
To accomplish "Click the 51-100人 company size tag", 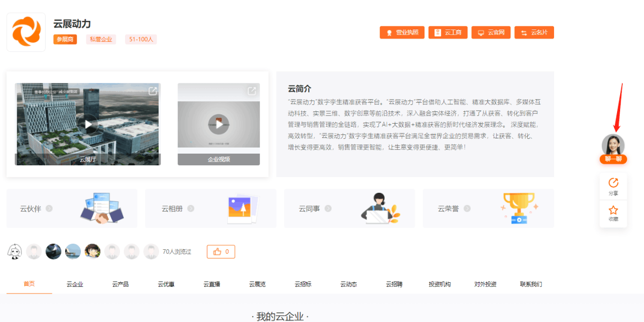I will pyautogui.click(x=141, y=39).
